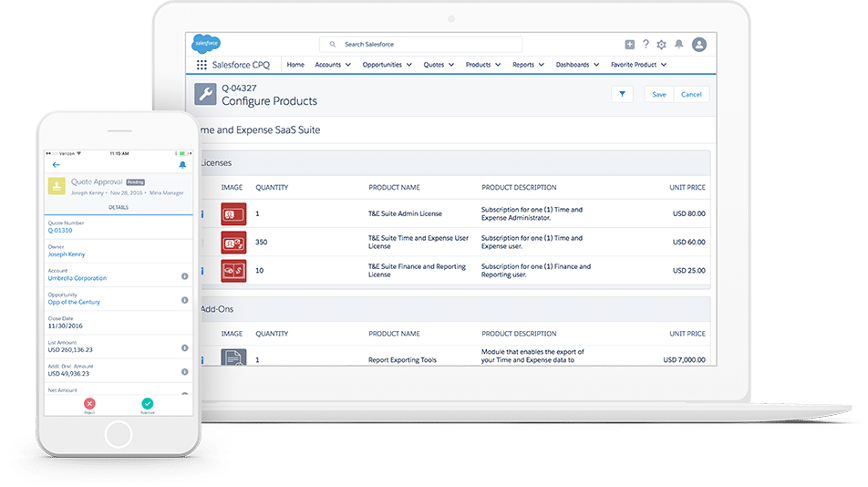Open the Accounts tab
The width and height of the screenshot is (868, 487).
[x=327, y=65]
